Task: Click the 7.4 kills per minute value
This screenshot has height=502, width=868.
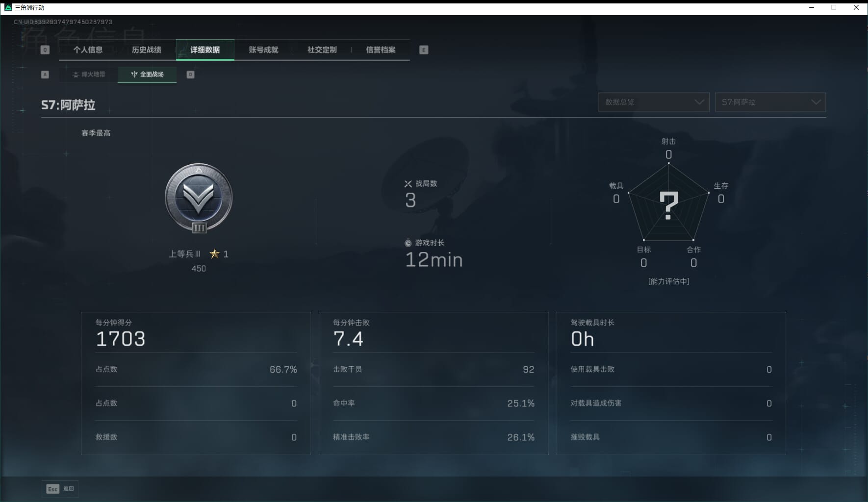Action: coord(348,339)
